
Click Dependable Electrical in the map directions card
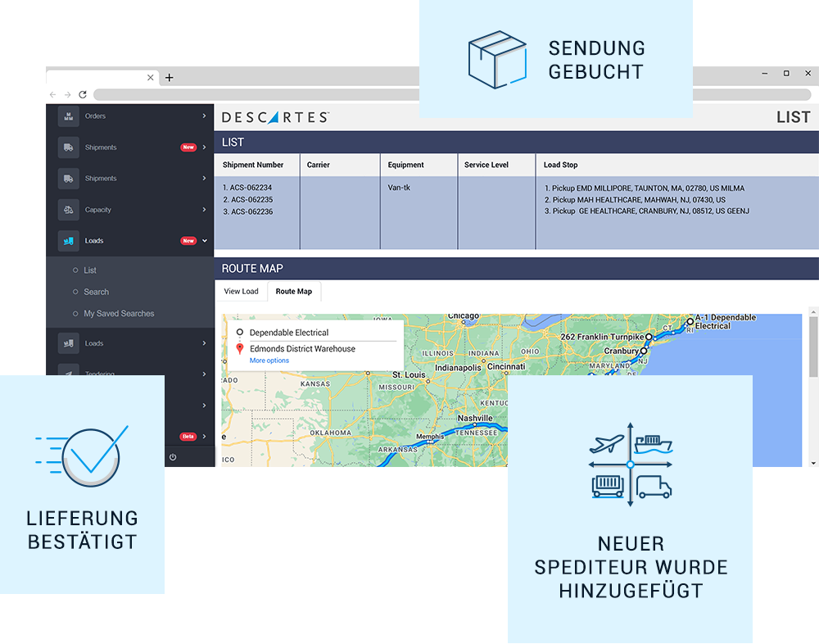click(289, 333)
